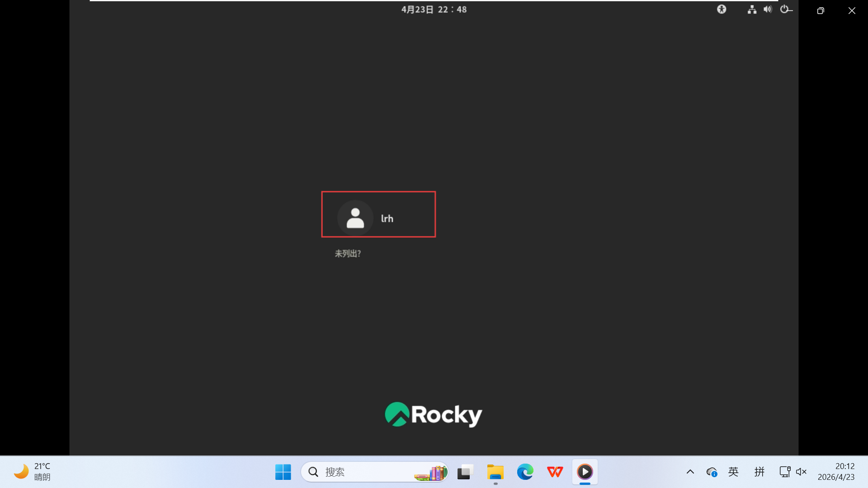This screenshot has width=868, height=488.
Task: Unmute the Windows taskbar volume icon
Action: tap(801, 472)
